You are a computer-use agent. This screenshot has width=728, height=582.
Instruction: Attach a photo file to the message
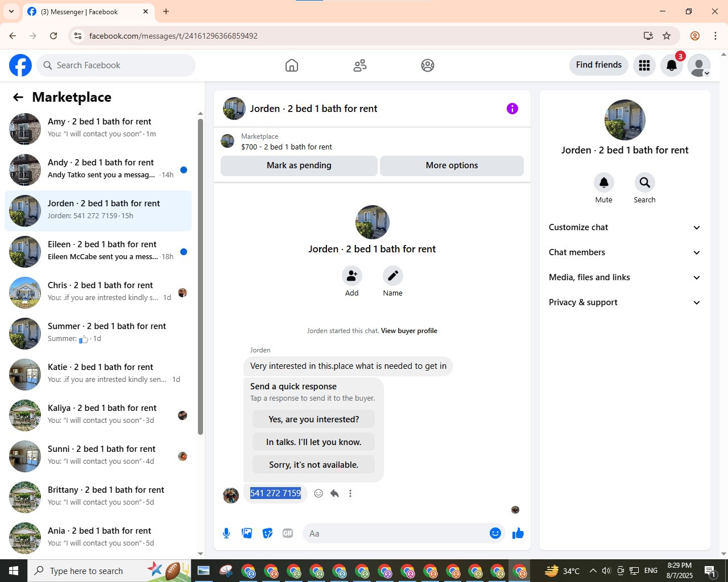tap(247, 533)
